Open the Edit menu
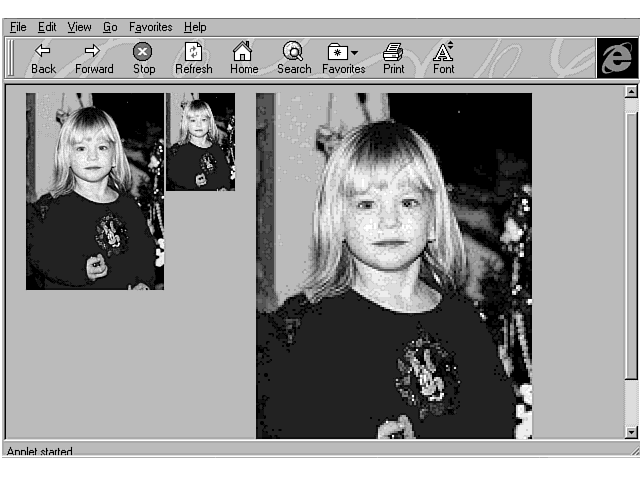 [x=47, y=27]
